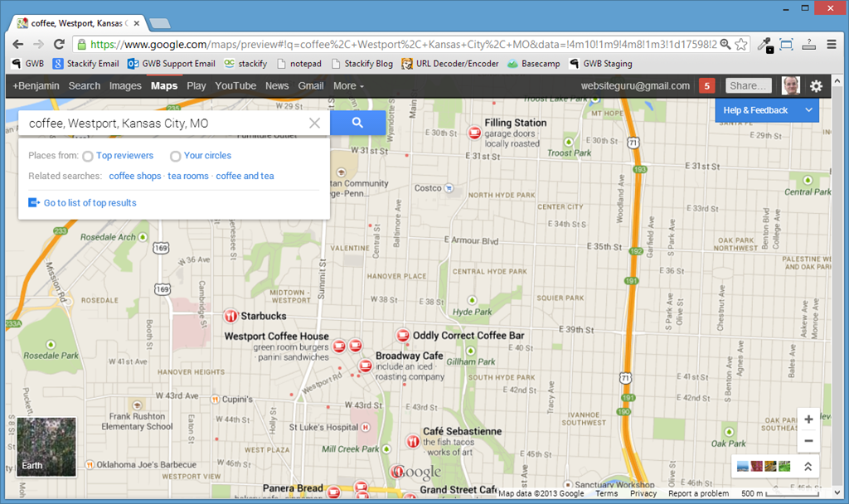
Task: Open the Stackify Blog bookmark
Action: point(361,63)
